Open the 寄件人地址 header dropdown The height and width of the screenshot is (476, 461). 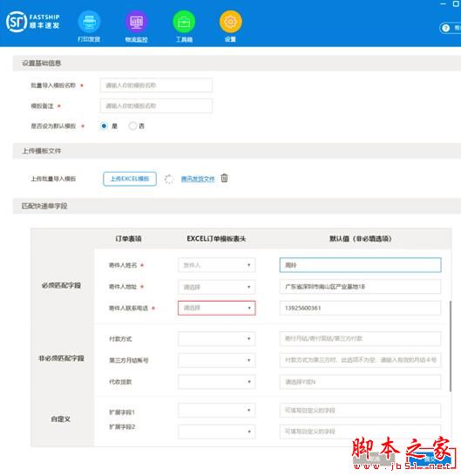tap(216, 287)
